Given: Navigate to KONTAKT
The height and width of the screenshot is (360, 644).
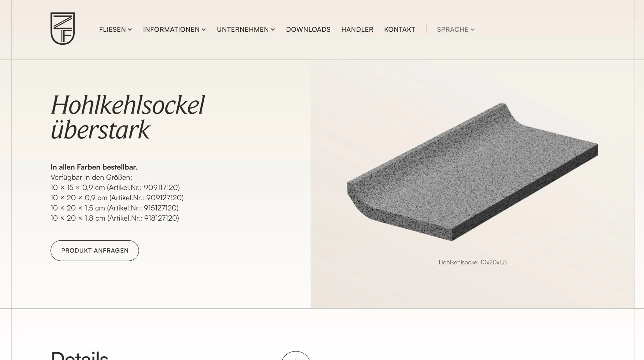Looking at the screenshot, I should (x=400, y=29).
